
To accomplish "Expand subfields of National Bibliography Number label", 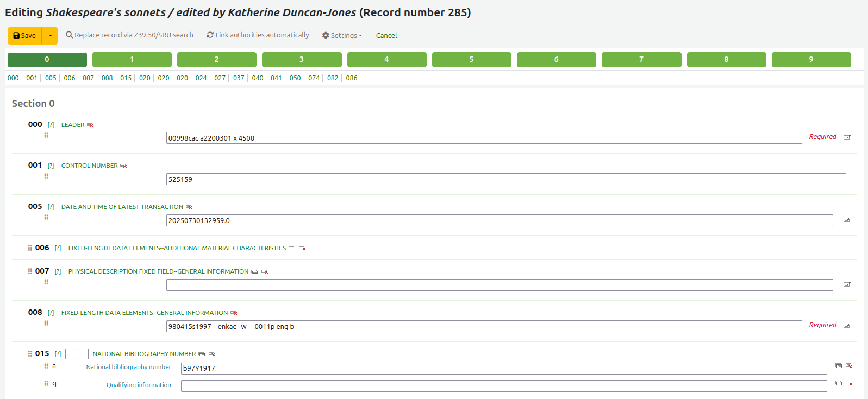I will tap(144, 354).
